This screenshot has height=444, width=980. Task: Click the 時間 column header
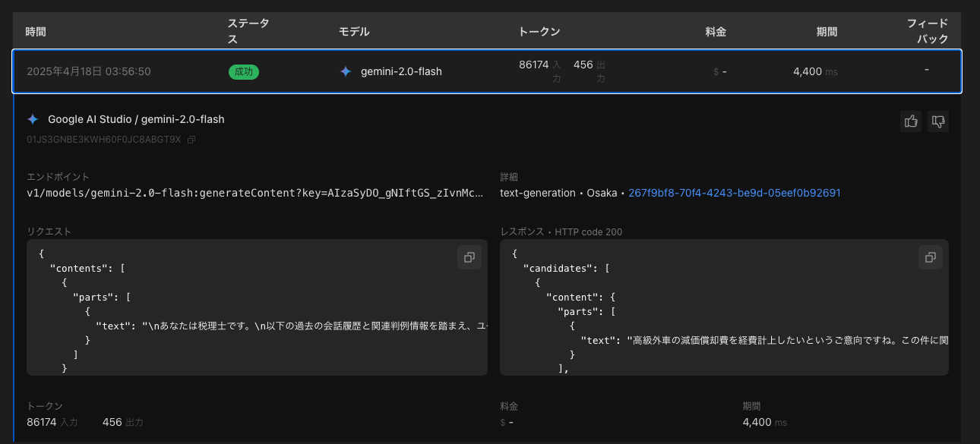(36, 32)
